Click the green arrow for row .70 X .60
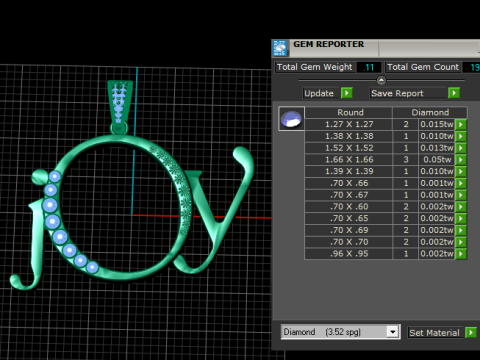 point(461,207)
